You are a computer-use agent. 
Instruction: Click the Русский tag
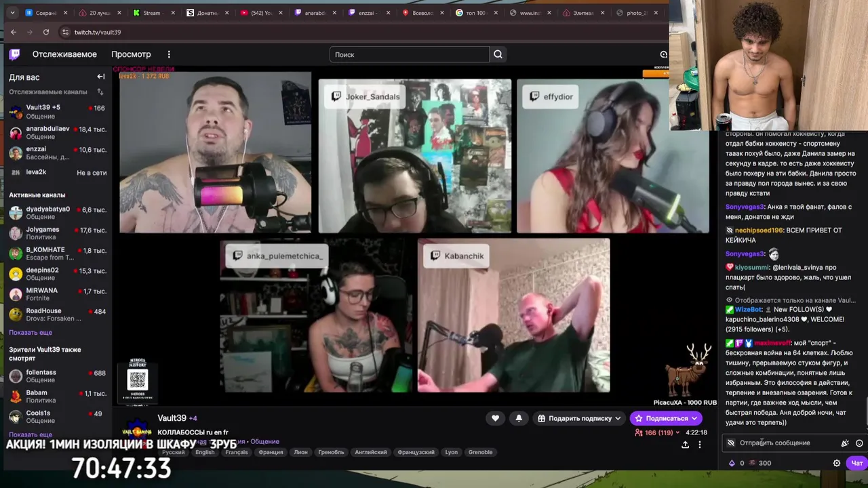pos(173,452)
